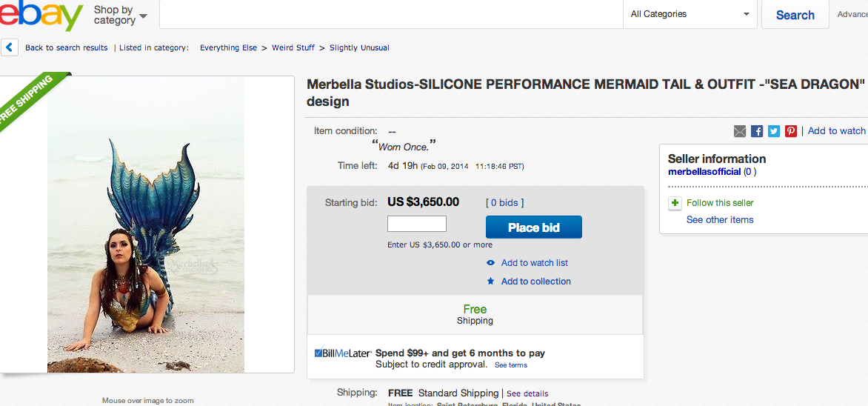The width and height of the screenshot is (868, 406).
Task: Go to Weird Stuff category
Action: click(293, 47)
